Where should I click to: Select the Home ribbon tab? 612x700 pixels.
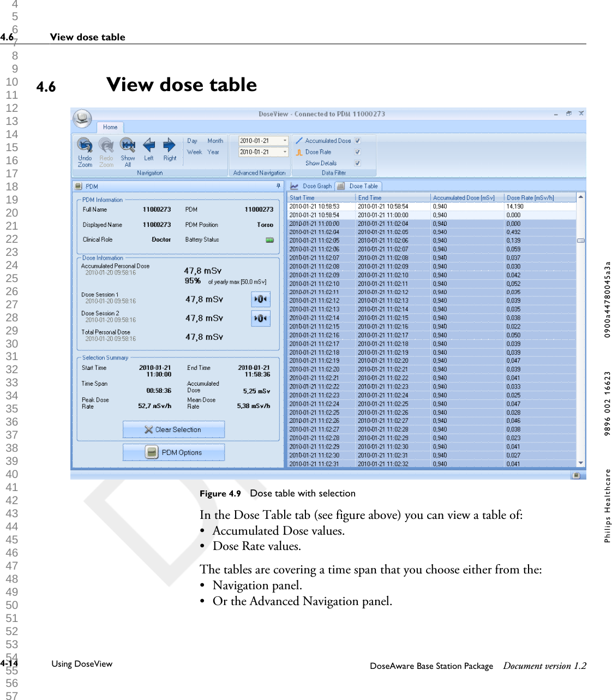click(x=110, y=127)
